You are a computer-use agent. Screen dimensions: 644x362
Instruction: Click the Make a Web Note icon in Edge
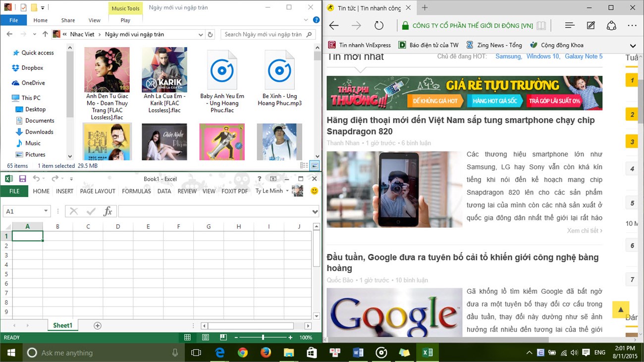[x=590, y=25]
